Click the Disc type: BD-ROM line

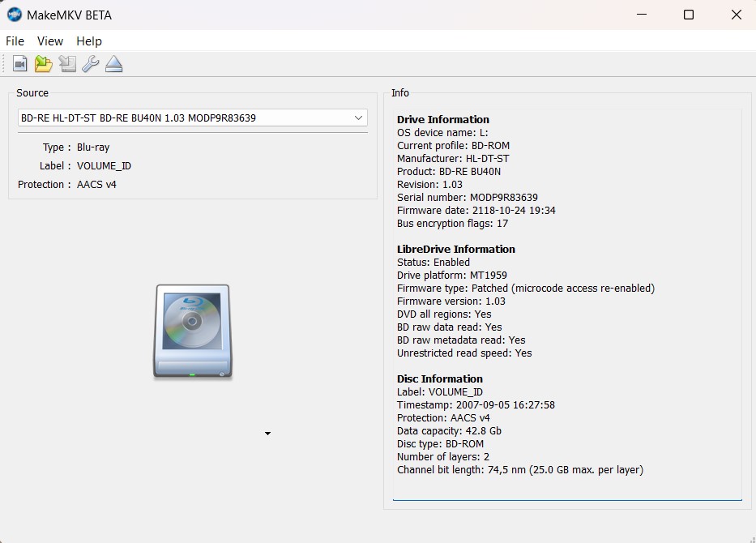point(440,444)
